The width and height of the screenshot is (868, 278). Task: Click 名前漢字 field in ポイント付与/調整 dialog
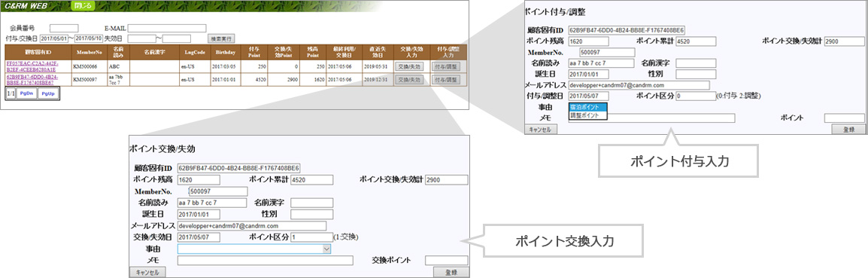click(695, 63)
